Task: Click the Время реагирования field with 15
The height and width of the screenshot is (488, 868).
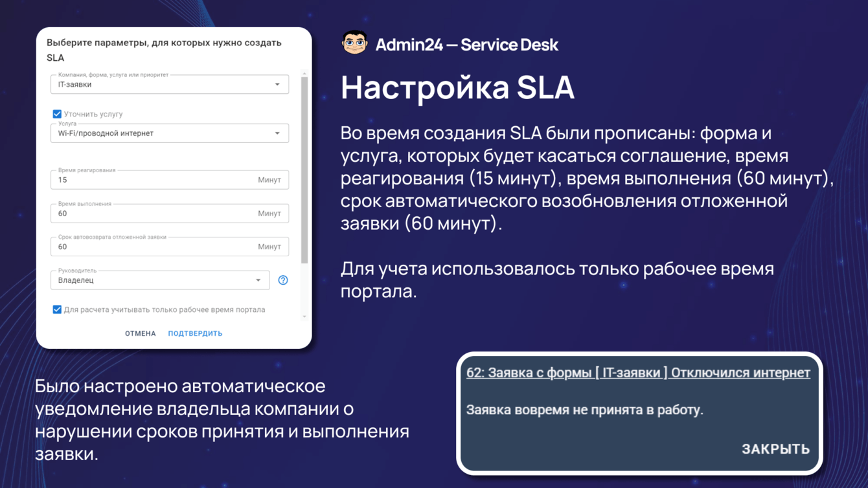Action: [x=170, y=180]
